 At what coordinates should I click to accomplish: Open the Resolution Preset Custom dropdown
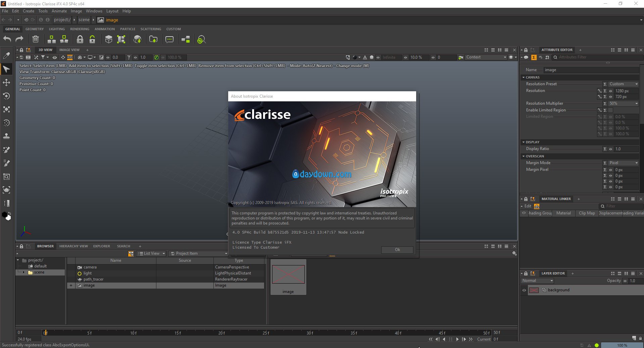coord(624,84)
